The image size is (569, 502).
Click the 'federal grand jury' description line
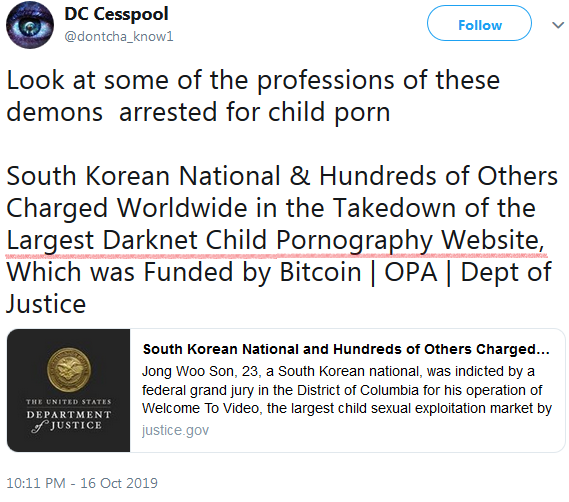[x=342, y=391]
